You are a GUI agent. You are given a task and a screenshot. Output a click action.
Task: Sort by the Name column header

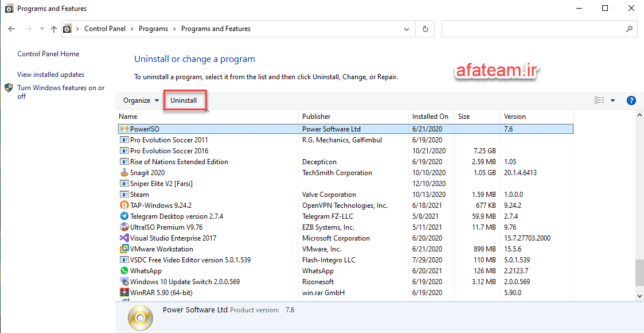(x=207, y=117)
